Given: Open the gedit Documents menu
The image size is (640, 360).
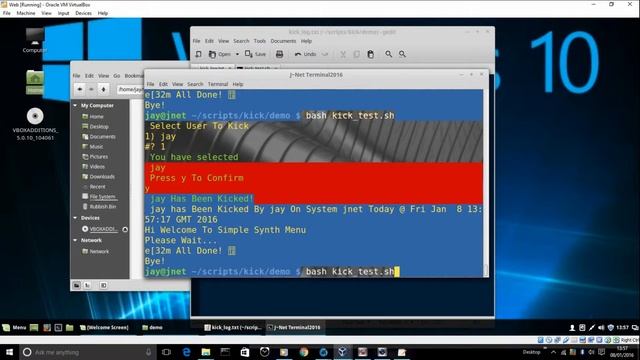Looking at the screenshot, I should click(283, 41).
